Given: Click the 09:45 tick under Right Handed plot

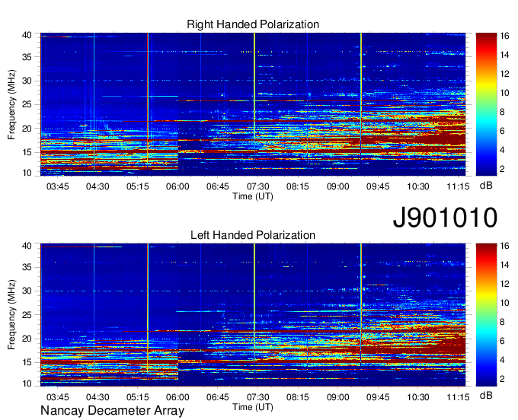Looking at the screenshot, I should [x=378, y=186].
